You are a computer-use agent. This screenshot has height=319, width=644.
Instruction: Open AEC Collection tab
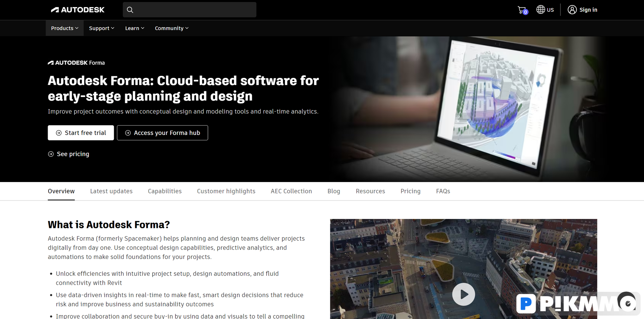coord(291,191)
